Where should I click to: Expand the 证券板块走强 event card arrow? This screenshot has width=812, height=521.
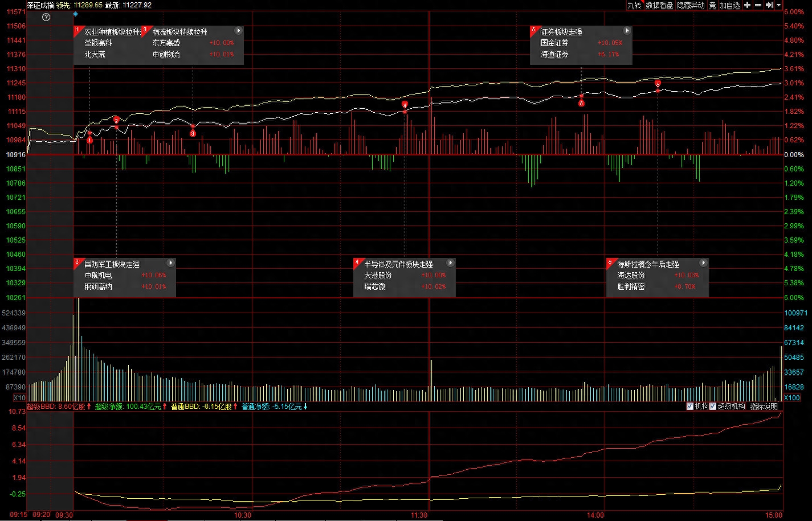coord(627,31)
